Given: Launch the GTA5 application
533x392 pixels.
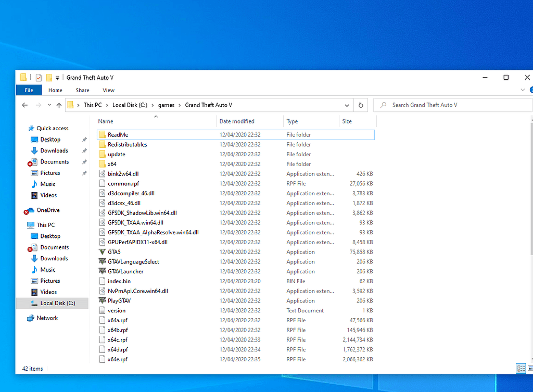Looking at the screenshot, I should pyautogui.click(x=114, y=251).
